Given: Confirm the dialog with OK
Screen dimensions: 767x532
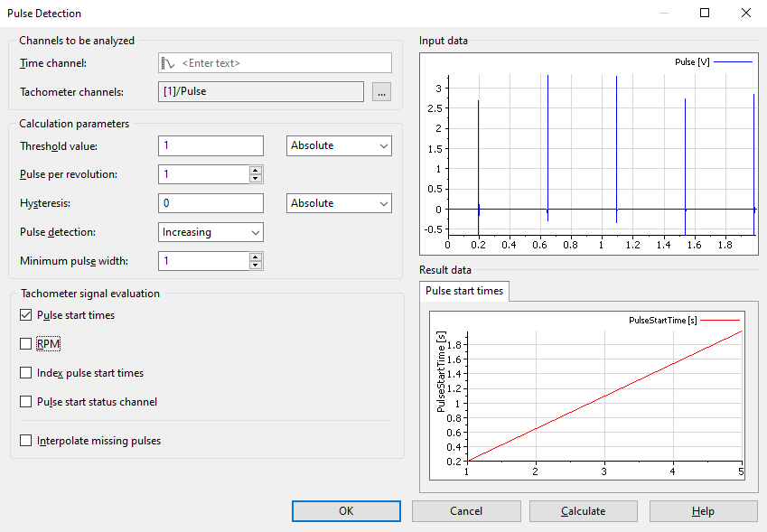Looking at the screenshot, I should (x=346, y=511).
